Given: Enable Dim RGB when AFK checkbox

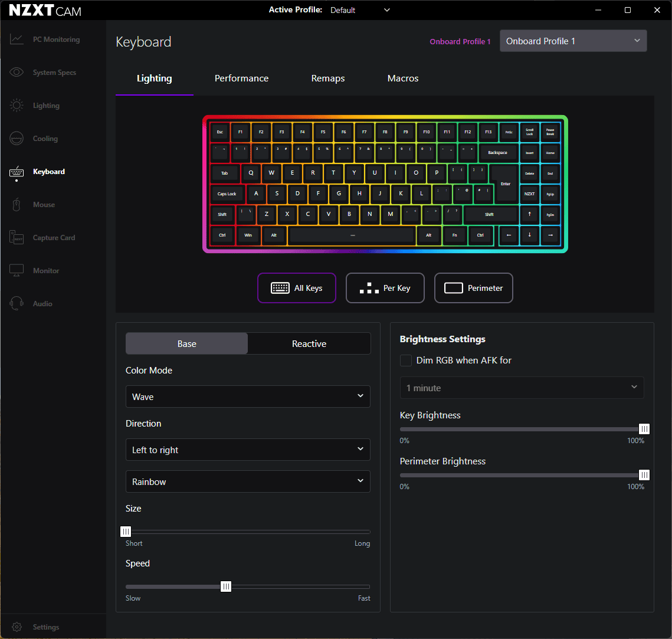Looking at the screenshot, I should coord(406,361).
